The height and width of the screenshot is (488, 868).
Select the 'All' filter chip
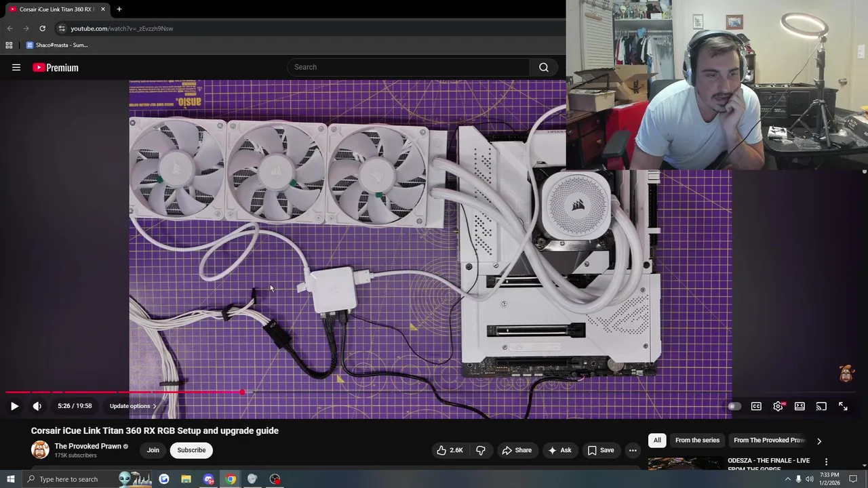point(657,441)
